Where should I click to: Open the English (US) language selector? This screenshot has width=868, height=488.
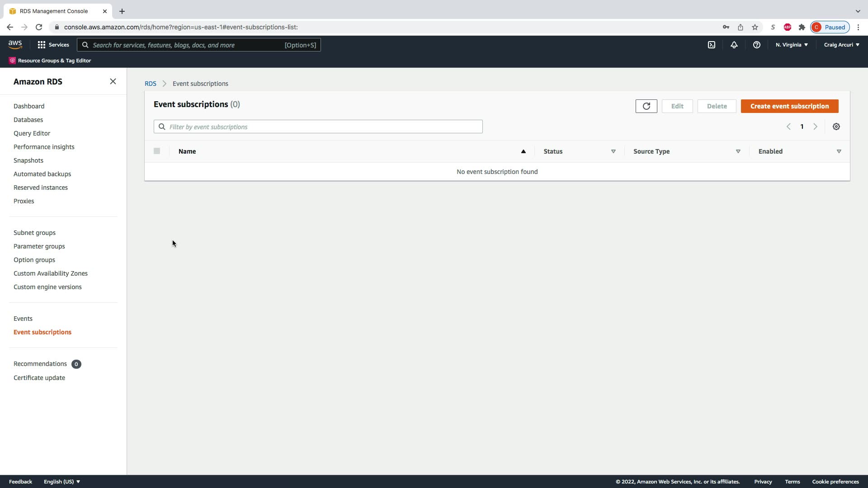pos(62,482)
